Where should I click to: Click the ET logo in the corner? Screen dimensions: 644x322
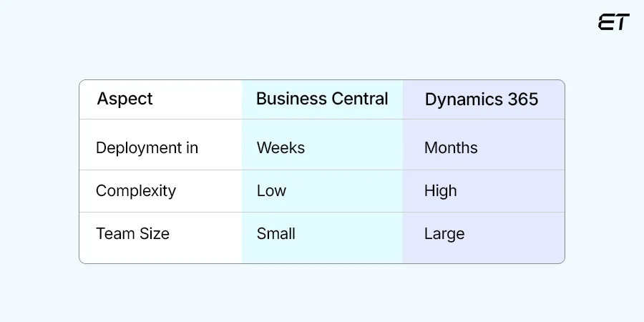[x=613, y=22]
